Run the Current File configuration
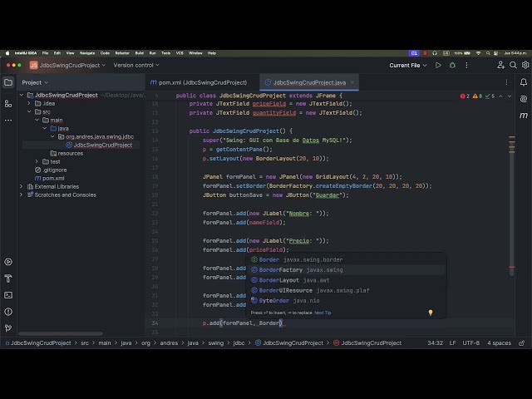The height and width of the screenshot is (399, 532). click(x=438, y=65)
